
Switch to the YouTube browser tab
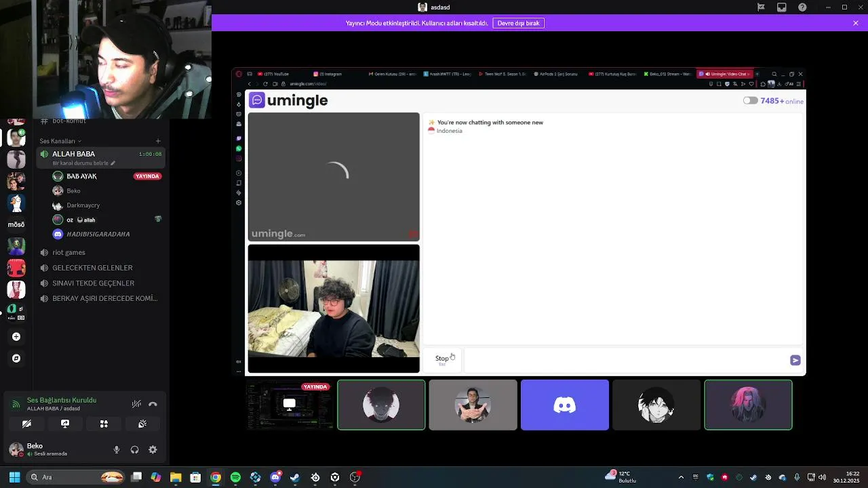click(283, 74)
